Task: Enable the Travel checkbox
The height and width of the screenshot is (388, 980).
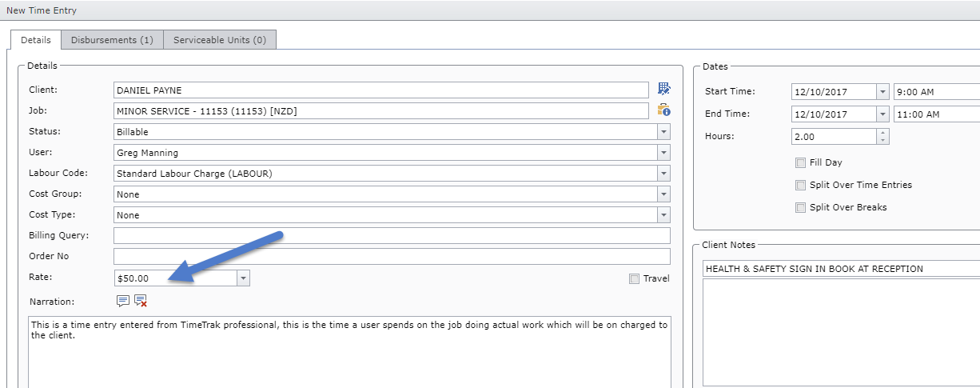Action: (634, 278)
